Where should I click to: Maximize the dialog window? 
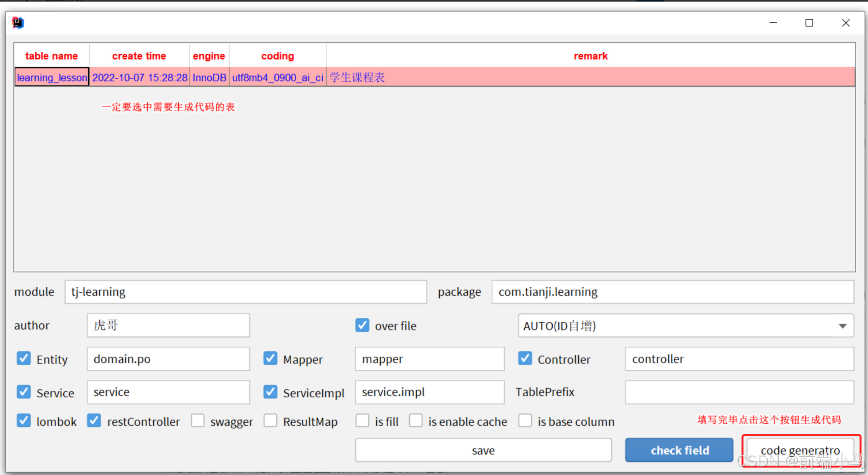(x=809, y=23)
